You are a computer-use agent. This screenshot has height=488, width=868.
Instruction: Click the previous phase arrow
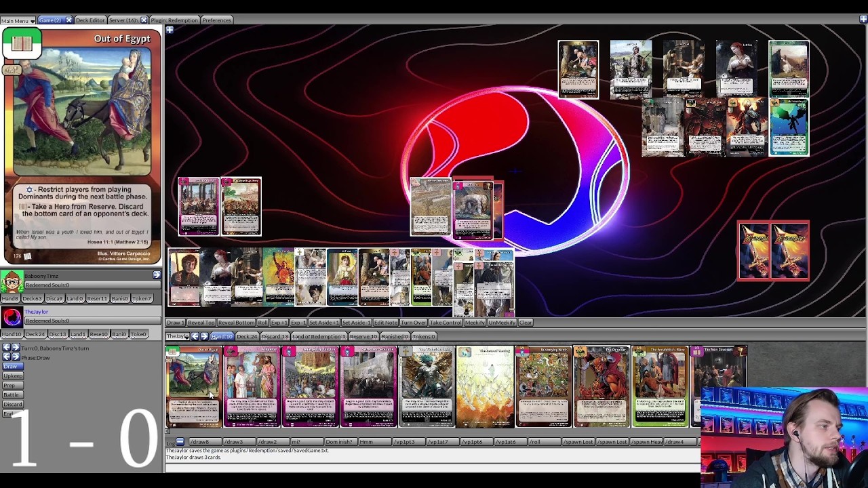(x=7, y=357)
